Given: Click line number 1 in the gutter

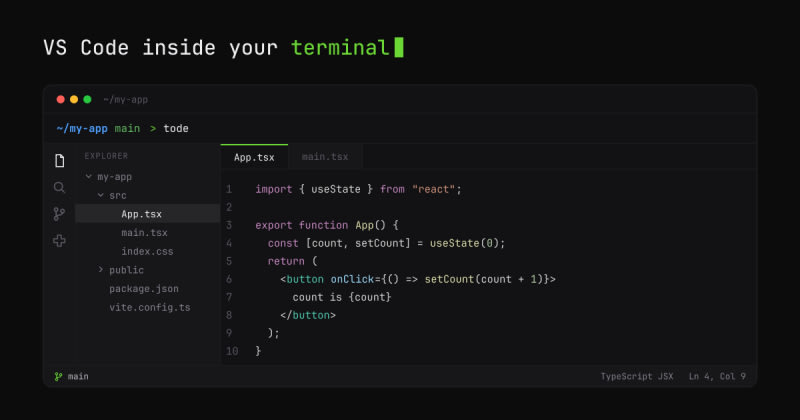Looking at the screenshot, I should [x=229, y=189].
